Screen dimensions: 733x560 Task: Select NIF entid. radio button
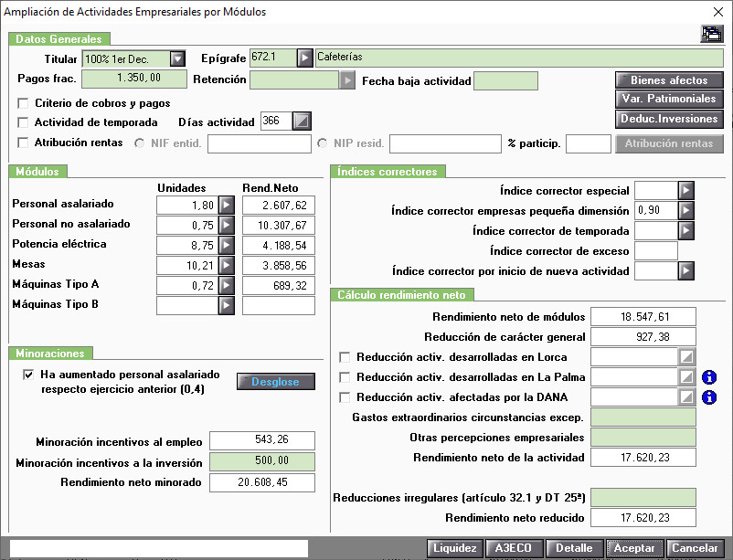click(x=139, y=143)
